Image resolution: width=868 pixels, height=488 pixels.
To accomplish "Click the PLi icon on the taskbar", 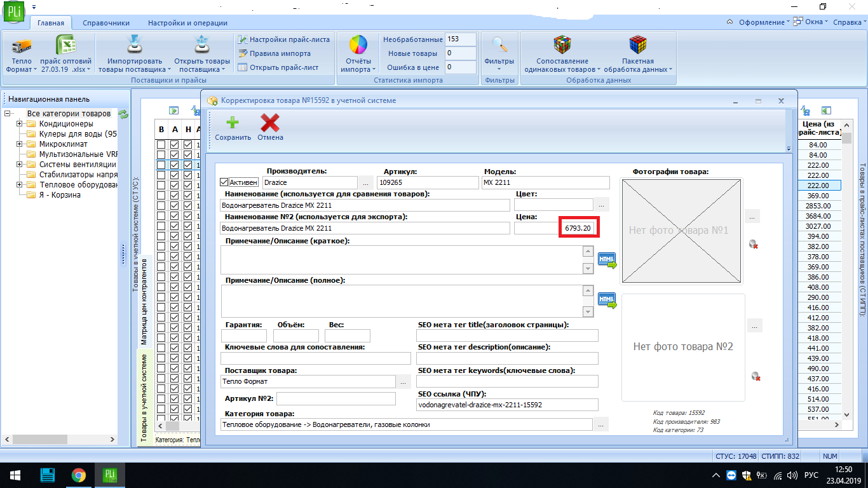I will (x=110, y=475).
